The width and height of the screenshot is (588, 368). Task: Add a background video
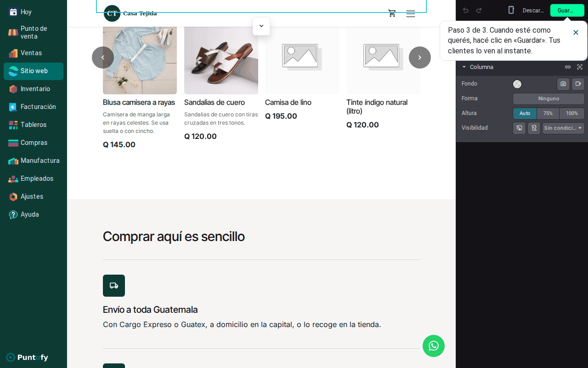point(578,84)
